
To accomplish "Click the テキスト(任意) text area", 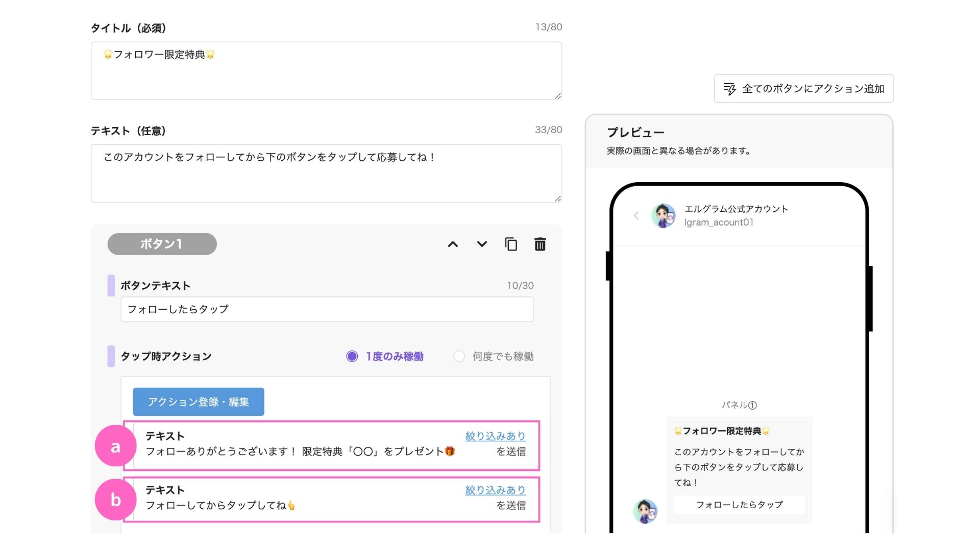I will 326,173.
